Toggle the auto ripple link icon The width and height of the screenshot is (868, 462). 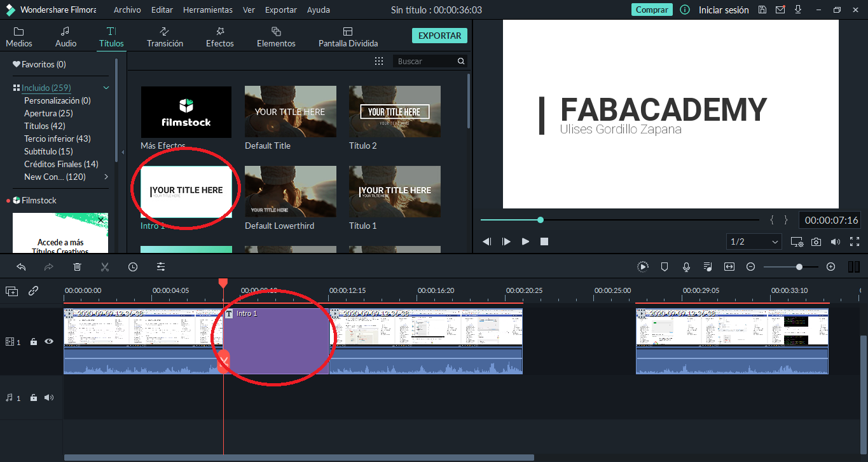(34, 291)
